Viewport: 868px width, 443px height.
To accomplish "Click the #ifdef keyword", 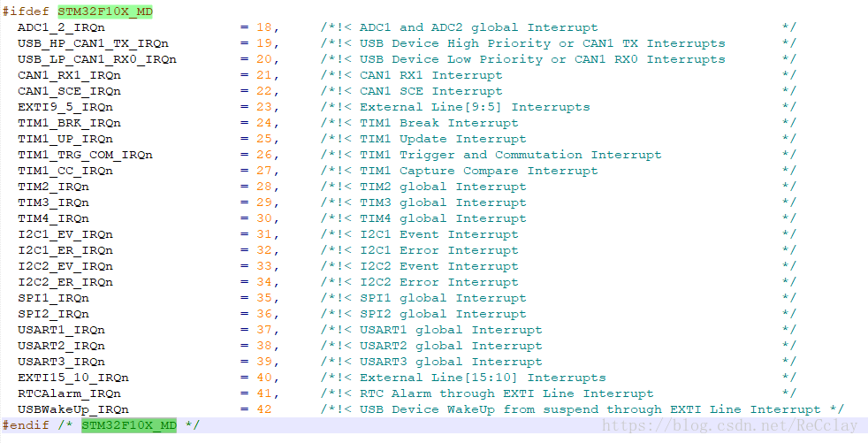I will [x=26, y=11].
